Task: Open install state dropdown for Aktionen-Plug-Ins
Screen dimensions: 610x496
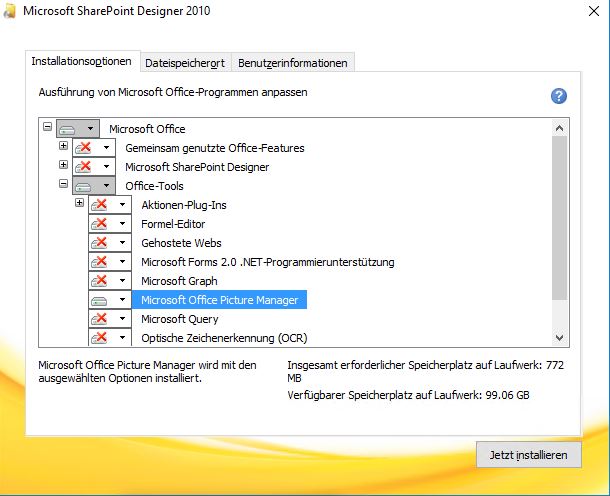Action: click(x=110, y=205)
